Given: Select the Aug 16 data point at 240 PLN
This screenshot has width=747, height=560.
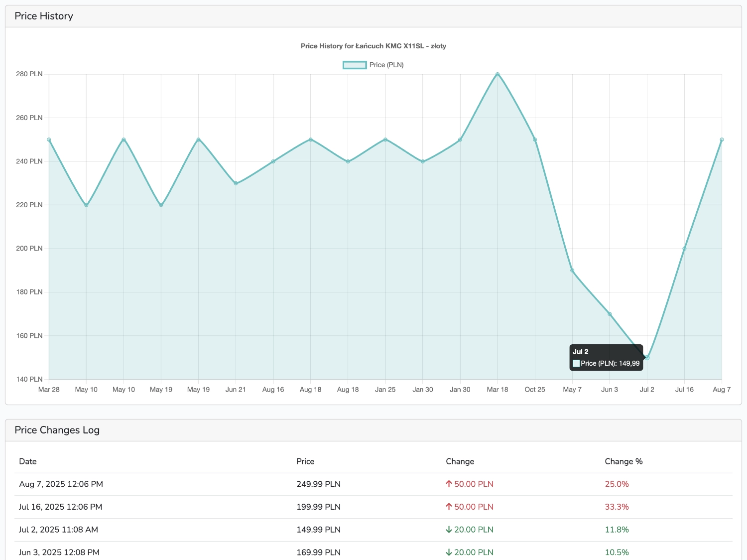Looking at the screenshot, I should pos(273,161).
